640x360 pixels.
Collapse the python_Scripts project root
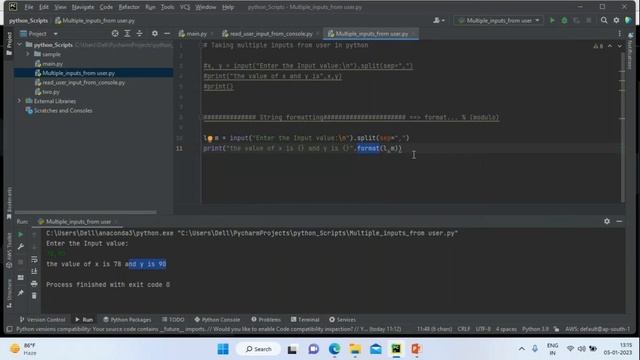pyautogui.click(x=19, y=44)
